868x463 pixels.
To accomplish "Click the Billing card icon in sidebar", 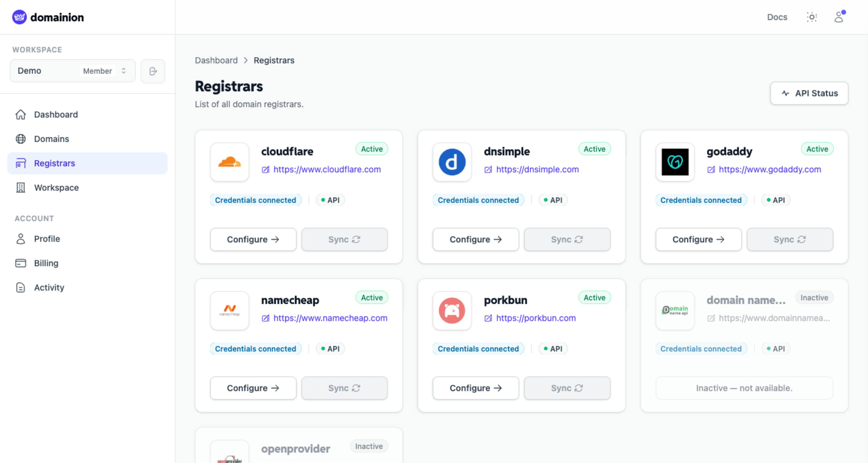I will (20, 263).
